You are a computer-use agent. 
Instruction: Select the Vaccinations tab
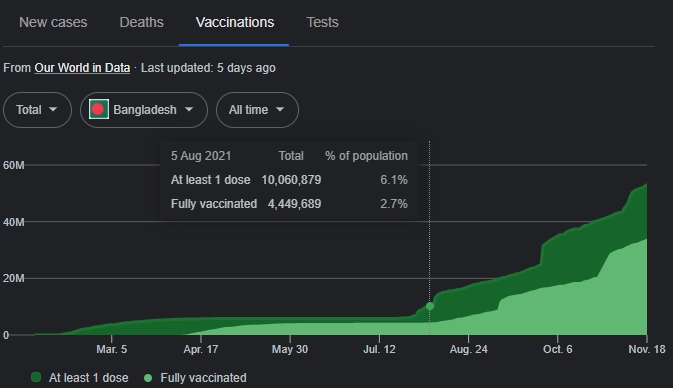(x=235, y=22)
